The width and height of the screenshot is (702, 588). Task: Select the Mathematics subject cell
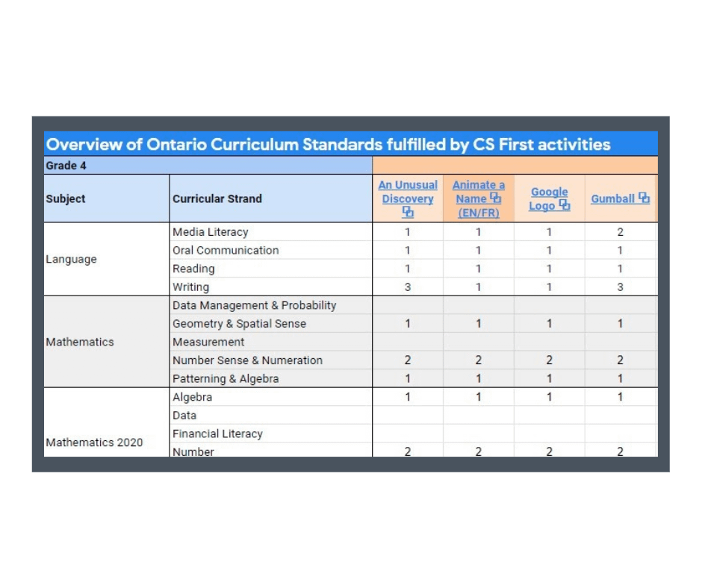pyautogui.click(x=107, y=342)
